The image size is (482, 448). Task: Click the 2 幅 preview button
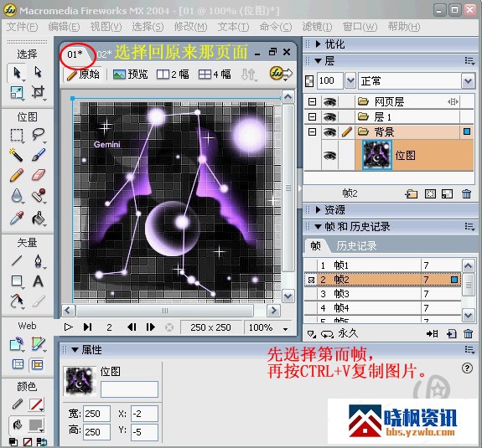(173, 74)
